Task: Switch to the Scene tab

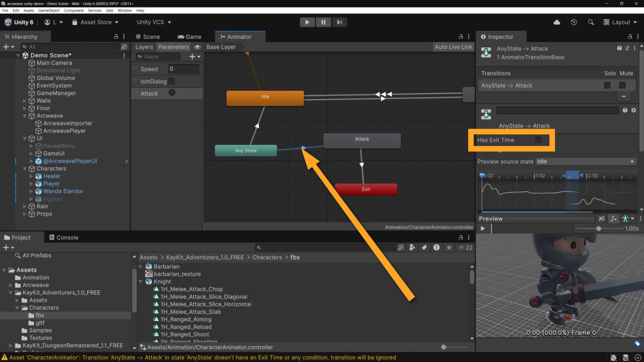Action: tap(148, 37)
